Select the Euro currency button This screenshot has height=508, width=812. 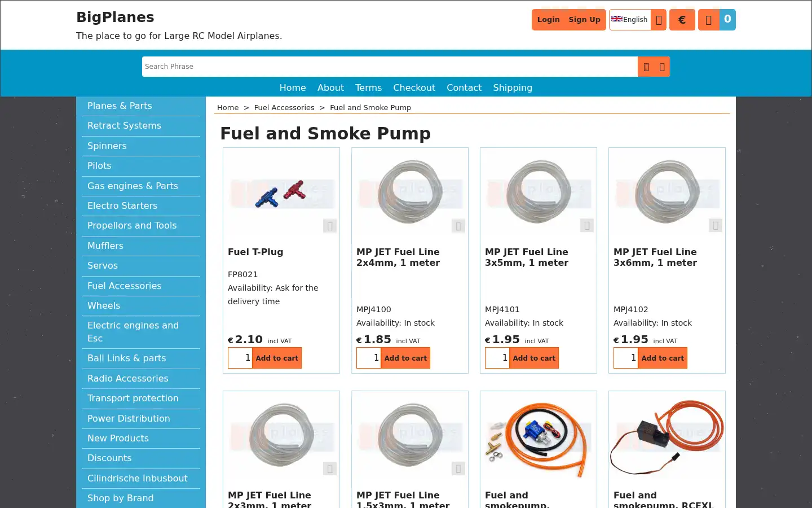[682, 20]
